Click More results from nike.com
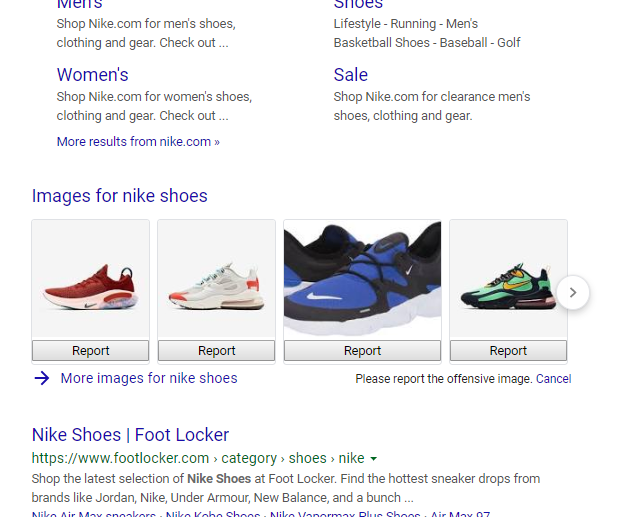Image resolution: width=620 pixels, height=517 pixels. coord(138,142)
